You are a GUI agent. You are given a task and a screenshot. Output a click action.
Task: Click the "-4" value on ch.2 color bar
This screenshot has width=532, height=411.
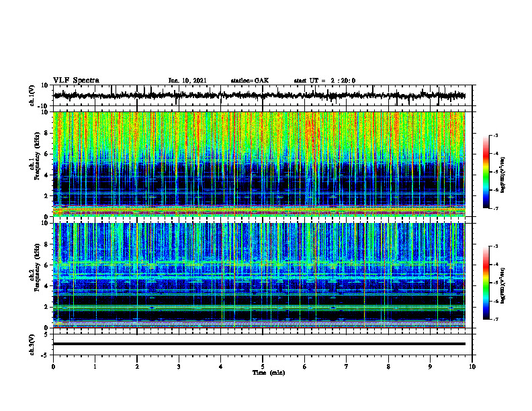click(x=495, y=265)
